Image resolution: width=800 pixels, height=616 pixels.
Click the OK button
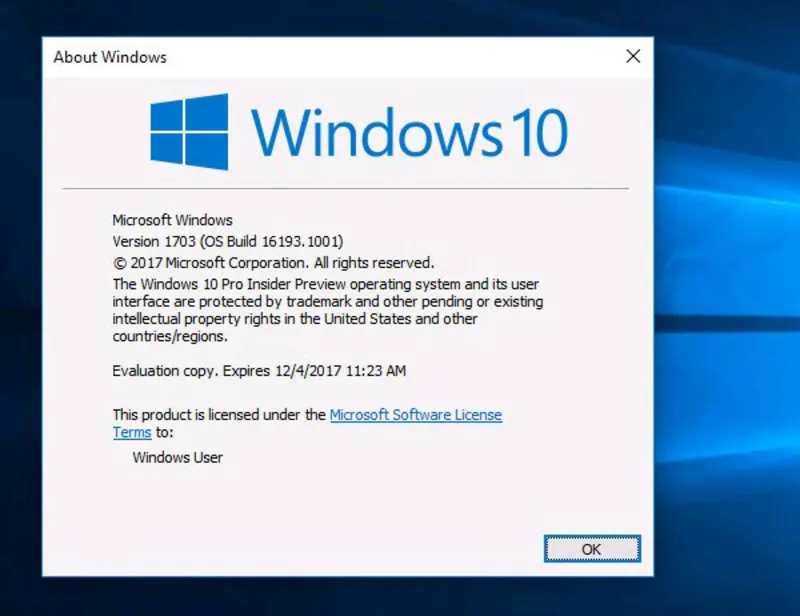tap(592, 549)
